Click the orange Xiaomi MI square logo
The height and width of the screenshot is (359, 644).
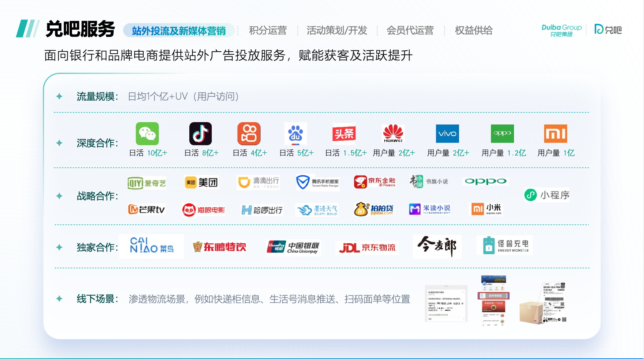[556, 134]
